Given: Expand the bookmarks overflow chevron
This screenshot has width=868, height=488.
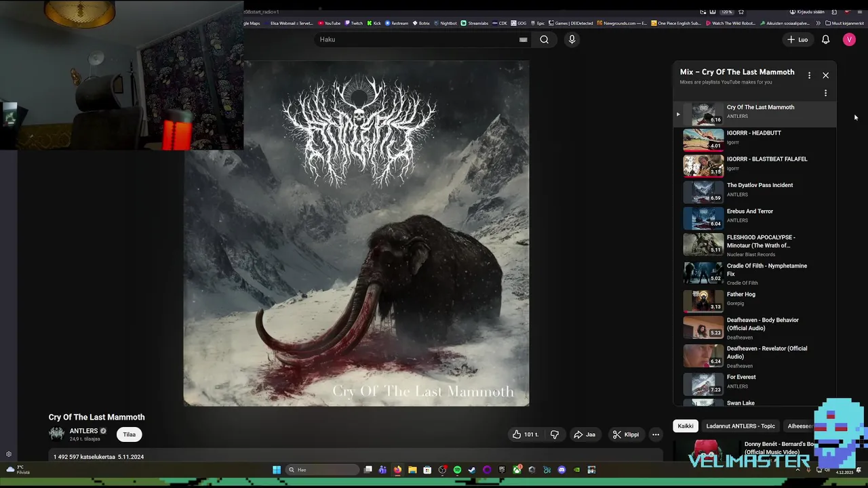Looking at the screenshot, I should click(818, 23).
